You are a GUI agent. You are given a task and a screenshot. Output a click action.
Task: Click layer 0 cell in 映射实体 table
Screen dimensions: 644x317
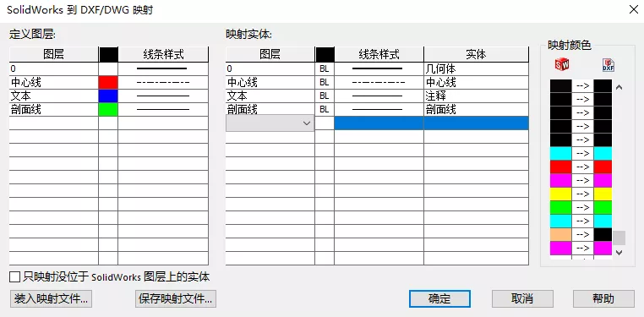click(x=270, y=69)
